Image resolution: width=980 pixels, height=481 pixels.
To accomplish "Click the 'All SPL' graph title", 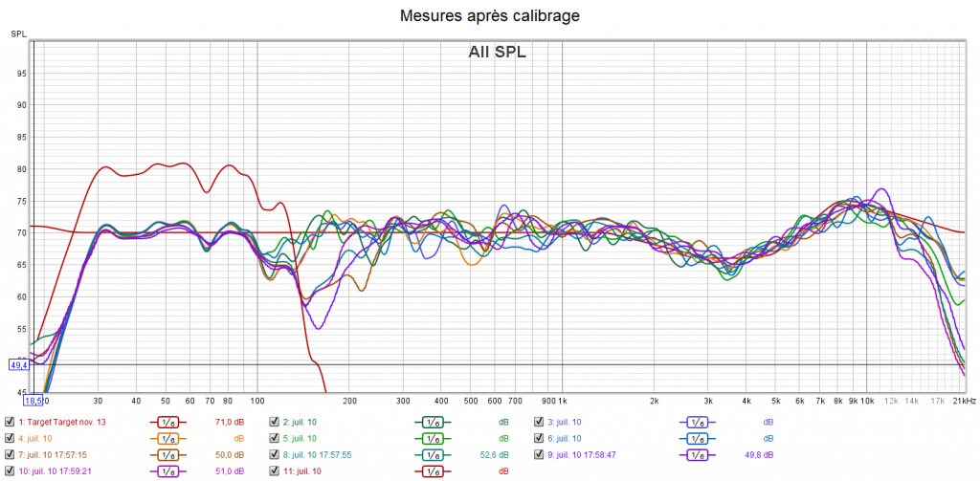I will point(497,53).
